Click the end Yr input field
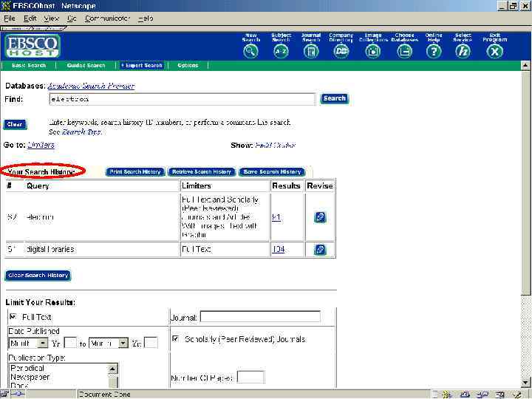The width and height of the screenshot is (532, 399). [x=151, y=343]
